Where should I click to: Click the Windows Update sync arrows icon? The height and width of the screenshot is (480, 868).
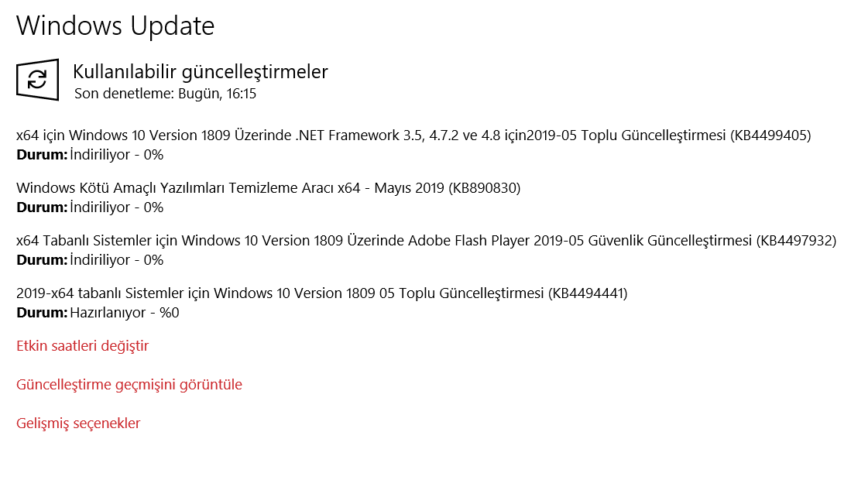pyautogui.click(x=37, y=79)
